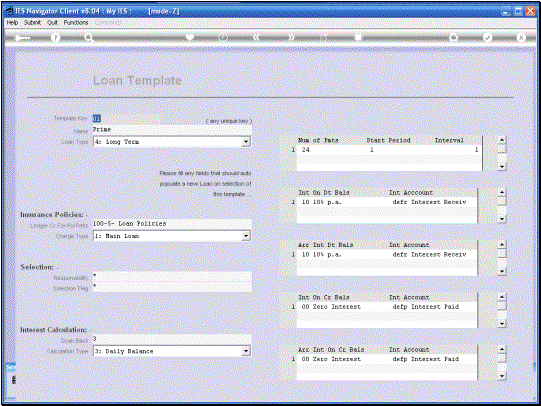Expand the Charge Type combo box

coord(246,236)
